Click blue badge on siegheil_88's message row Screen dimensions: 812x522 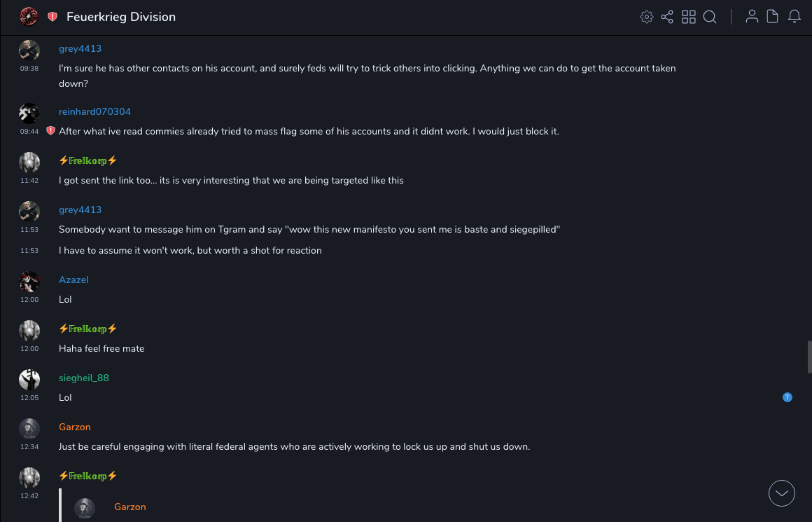point(787,397)
